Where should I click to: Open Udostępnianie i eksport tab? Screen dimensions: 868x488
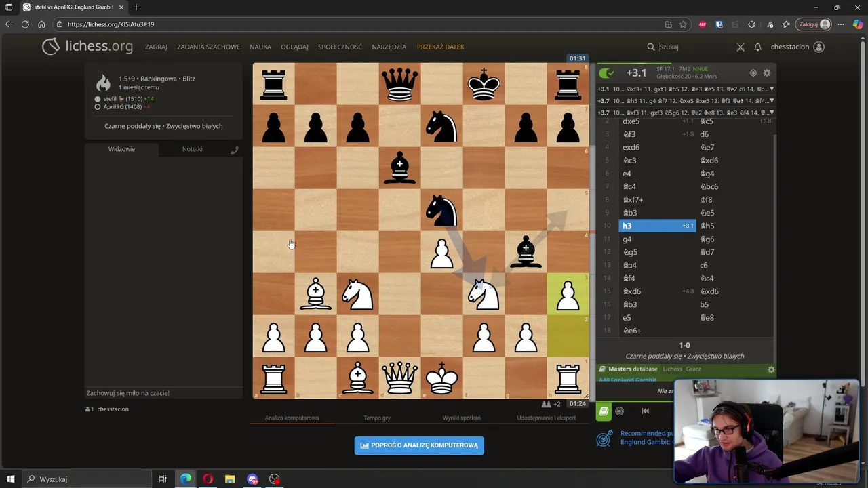pyautogui.click(x=546, y=418)
